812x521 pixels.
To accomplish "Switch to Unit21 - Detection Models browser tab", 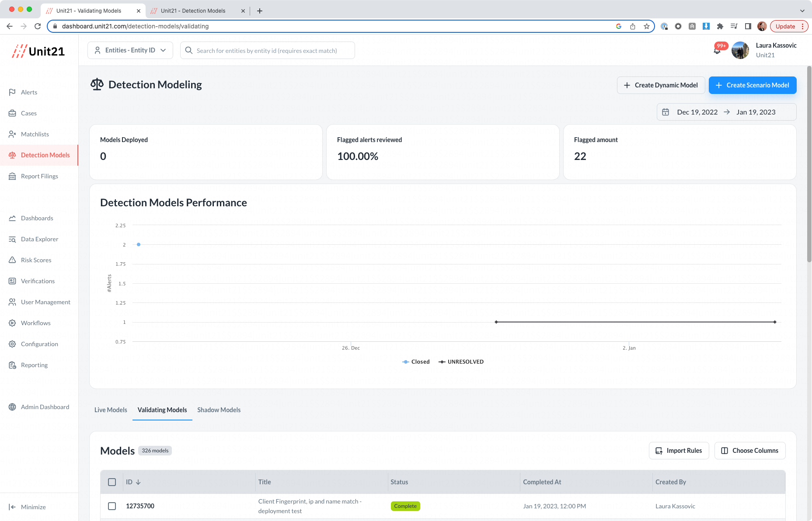I will (x=198, y=10).
